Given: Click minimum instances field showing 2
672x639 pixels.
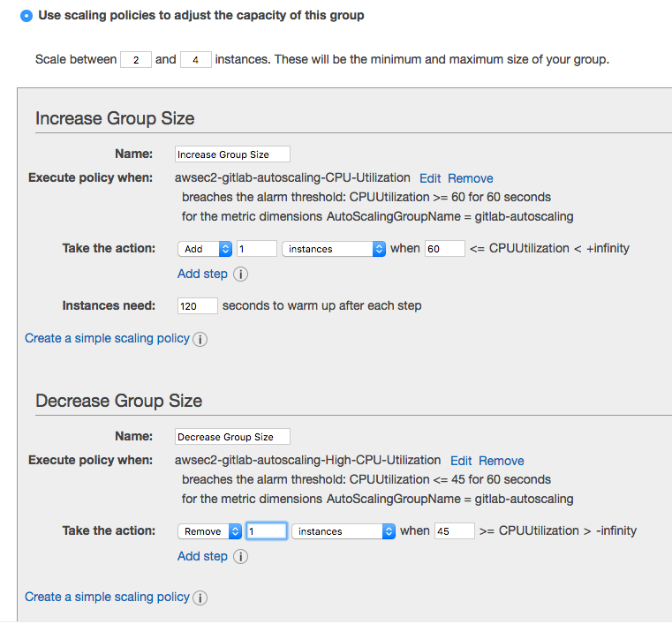Looking at the screenshot, I should pos(136,60).
